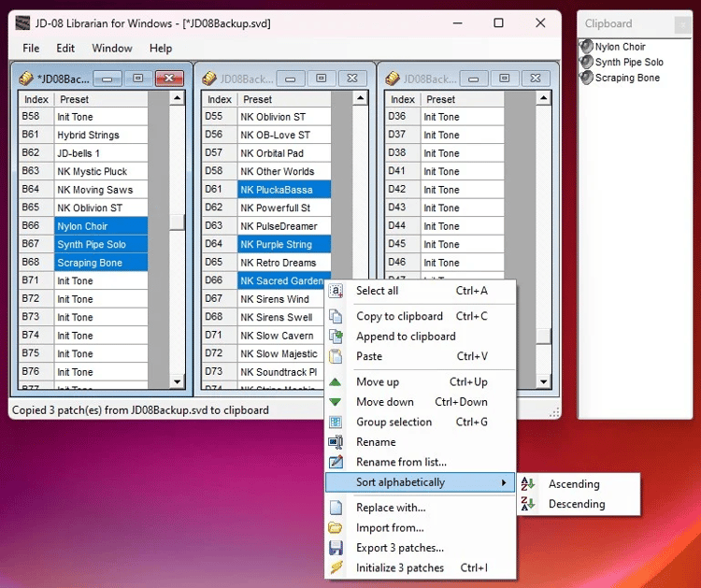
Task: Click the document icon of middle JD08Back child window
Action: tap(209, 79)
